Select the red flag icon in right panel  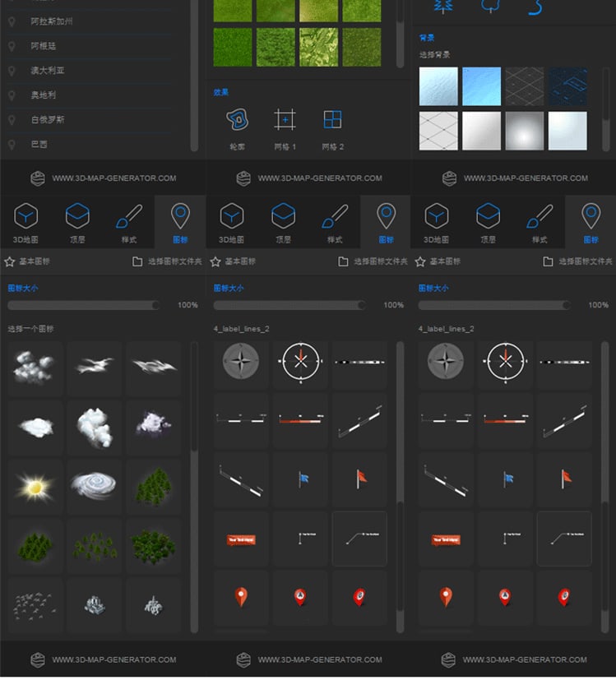565,479
